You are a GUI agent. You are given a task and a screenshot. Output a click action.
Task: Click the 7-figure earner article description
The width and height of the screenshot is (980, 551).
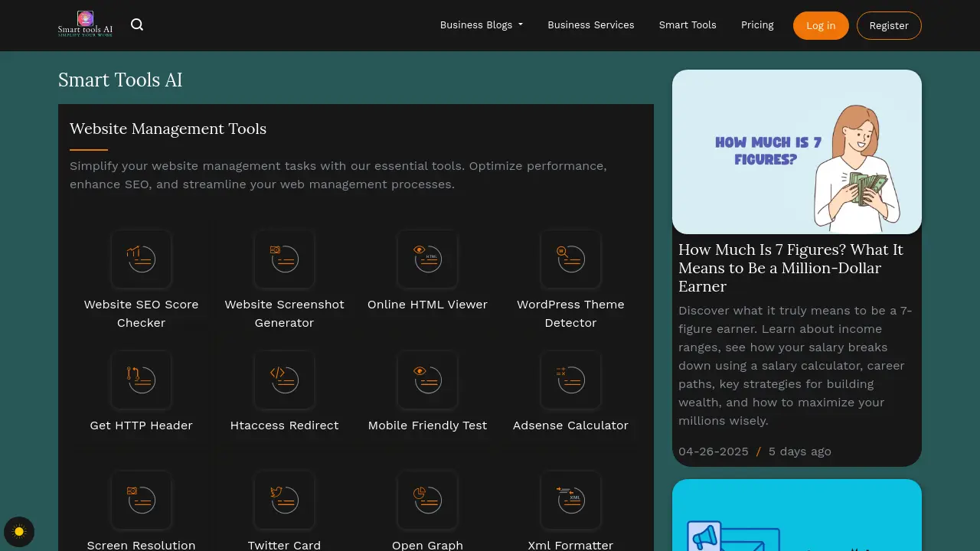click(x=795, y=366)
